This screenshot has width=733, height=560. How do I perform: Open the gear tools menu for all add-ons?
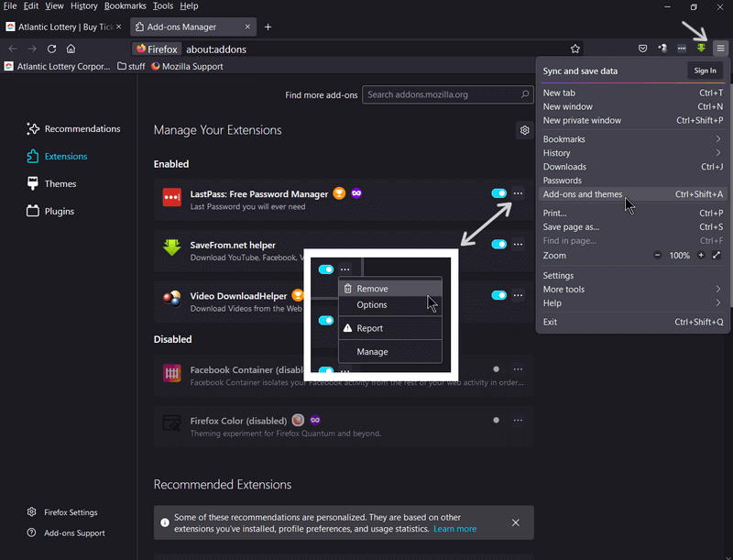(525, 130)
